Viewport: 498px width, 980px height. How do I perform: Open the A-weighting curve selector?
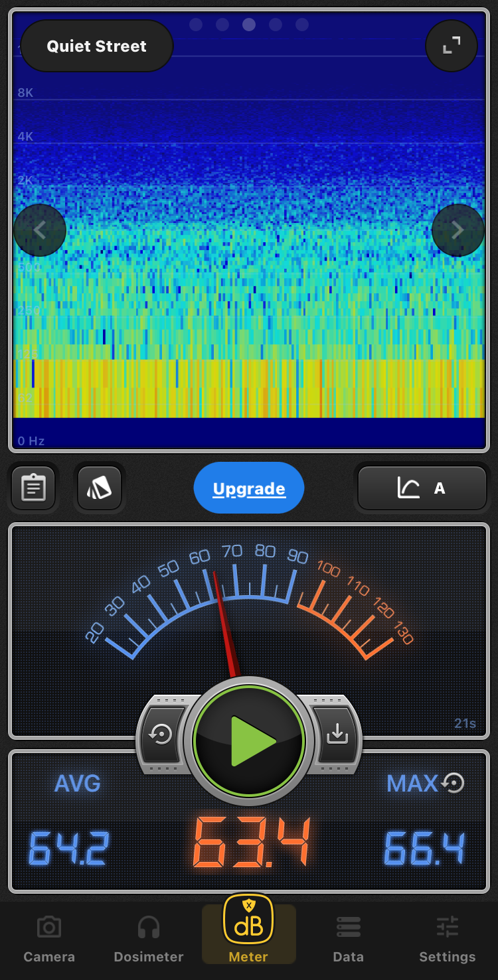[x=422, y=489]
